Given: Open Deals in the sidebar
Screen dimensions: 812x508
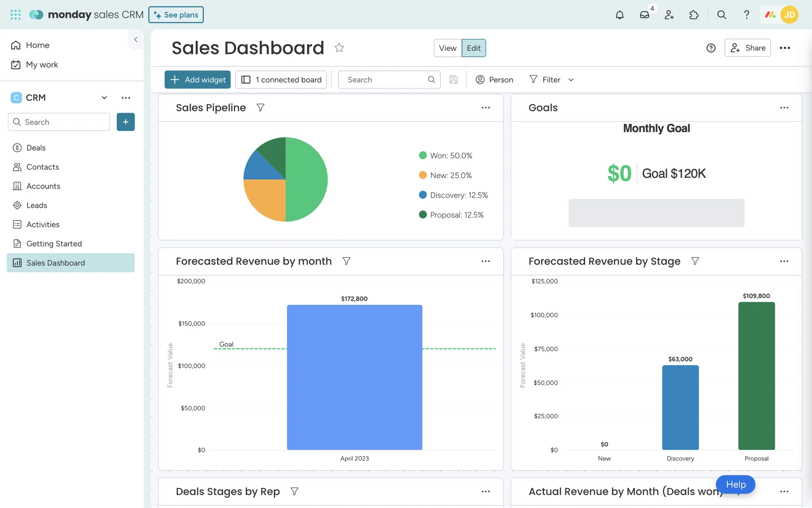Looking at the screenshot, I should [36, 148].
